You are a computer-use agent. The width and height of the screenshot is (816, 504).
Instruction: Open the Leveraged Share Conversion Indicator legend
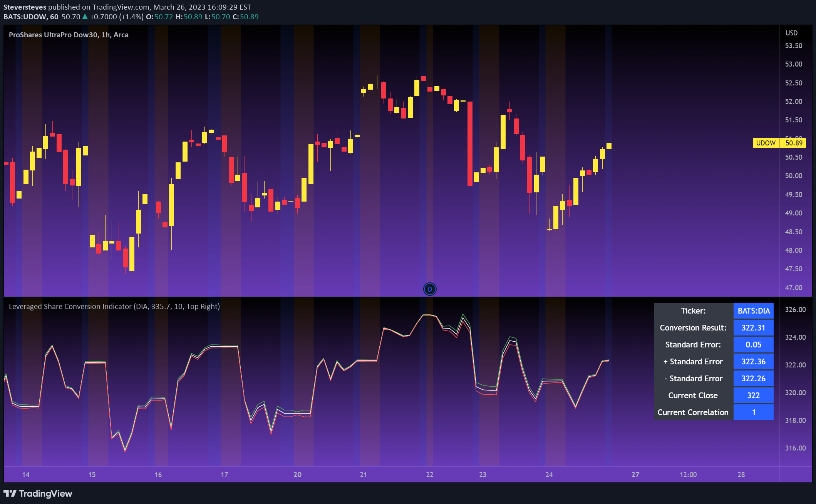(x=114, y=306)
